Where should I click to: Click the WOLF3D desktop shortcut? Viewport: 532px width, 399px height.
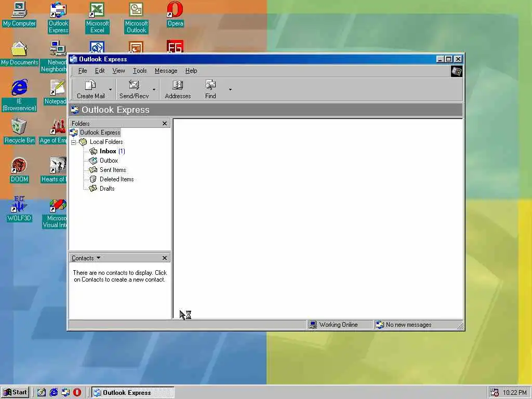[x=19, y=209]
